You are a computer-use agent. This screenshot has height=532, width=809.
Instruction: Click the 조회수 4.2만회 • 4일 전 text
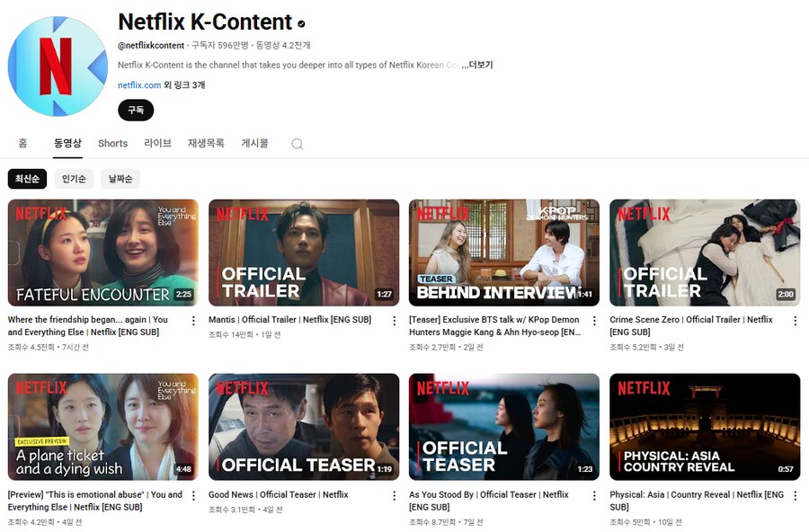45,522
